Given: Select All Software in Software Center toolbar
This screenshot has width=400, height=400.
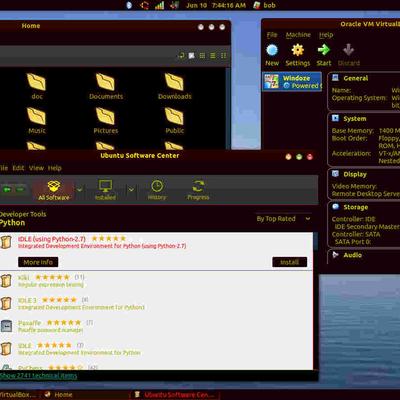Looking at the screenshot, I should click(54, 190).
